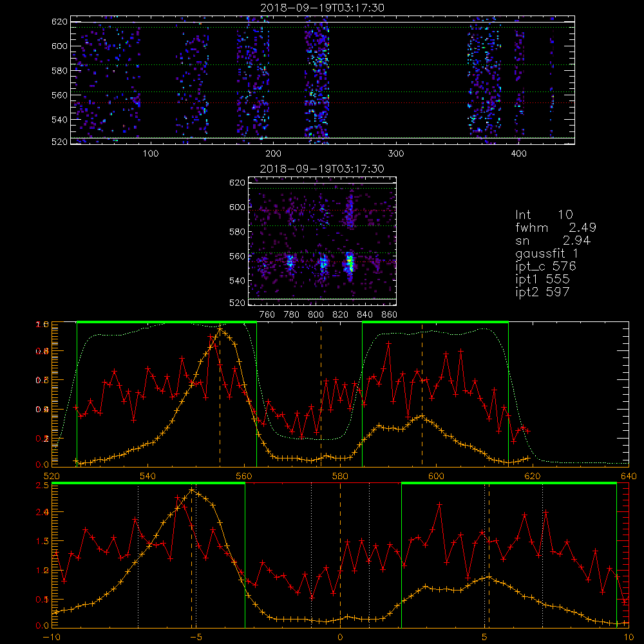Click x-axis label -10 on bottom plot
644x644 pixels.
click(x=52, y=637)
